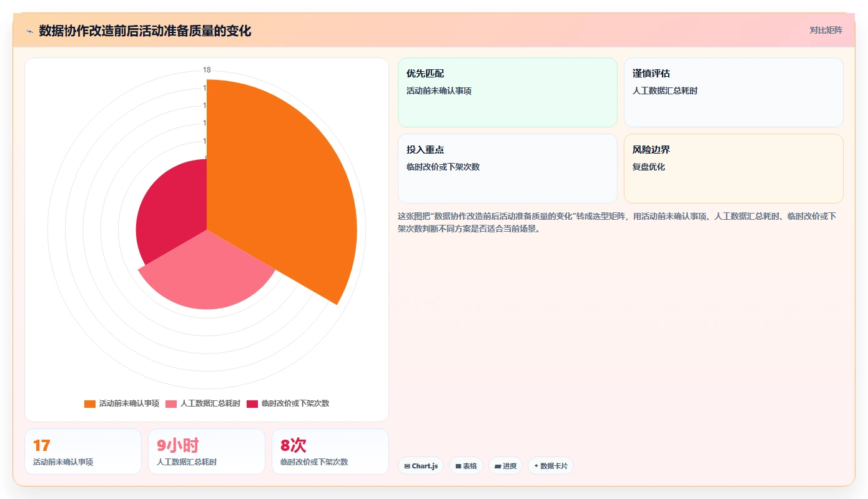Select the 谨慎评估 matrix card

[x=734, y=92]
